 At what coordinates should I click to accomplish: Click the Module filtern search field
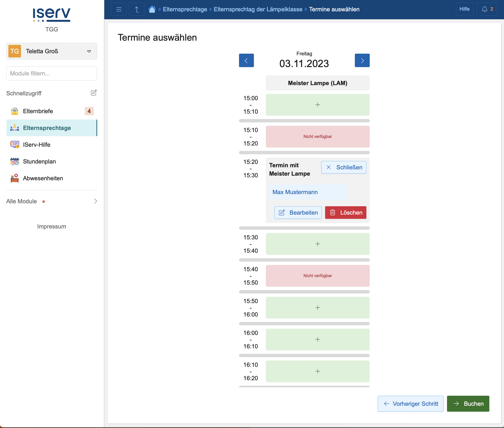(52, 73)
